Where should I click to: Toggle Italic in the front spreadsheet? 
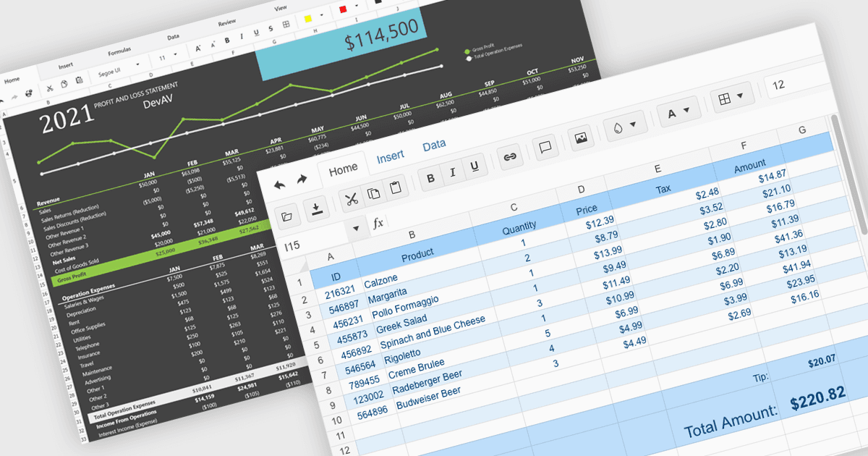pyautogui.click(x=453, y=173)
